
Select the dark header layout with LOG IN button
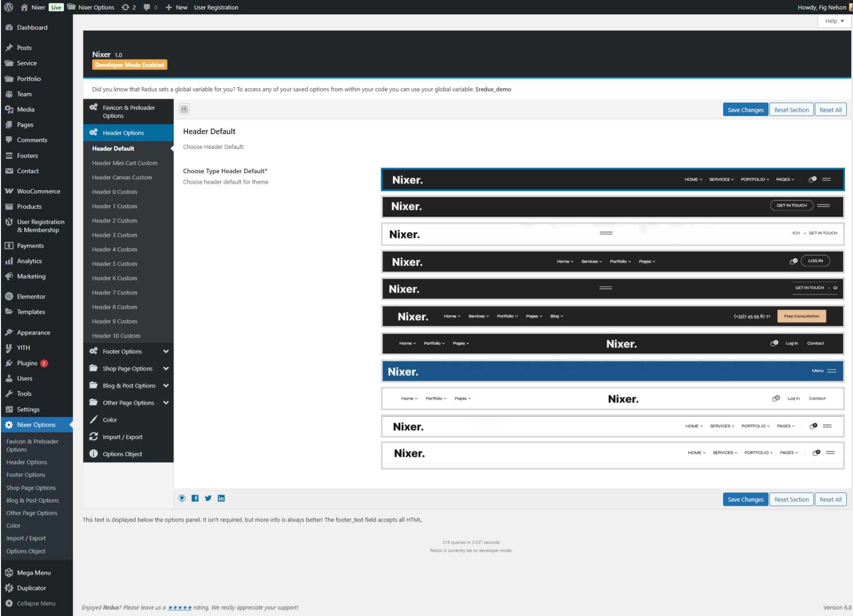(x=613, y=261)
